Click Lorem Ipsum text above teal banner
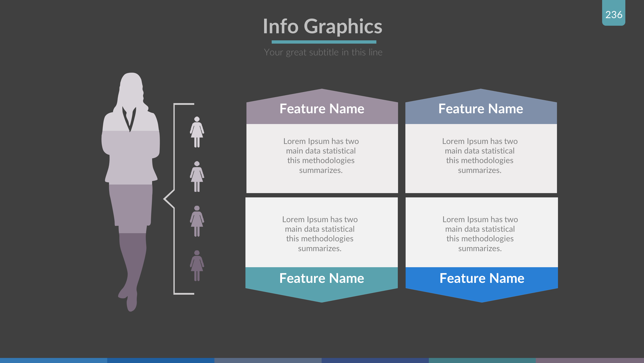The image size is (644, 363). (x=320, y=234)
